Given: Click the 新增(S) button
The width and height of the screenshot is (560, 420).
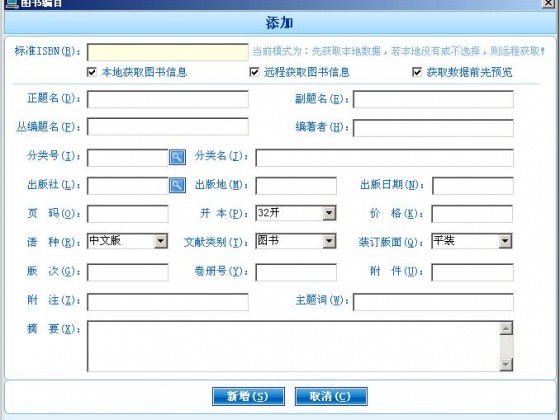Looking at the screenshot, I should coord(248,396).
